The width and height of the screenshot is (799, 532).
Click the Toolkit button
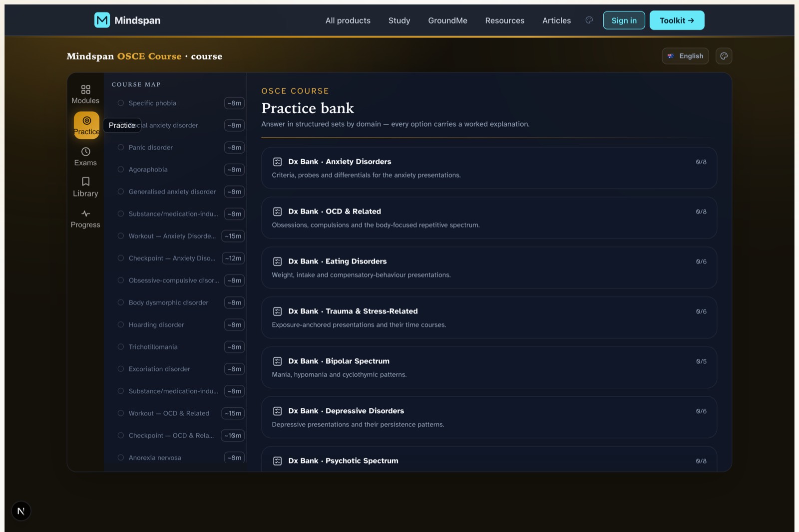coord(677,20)
